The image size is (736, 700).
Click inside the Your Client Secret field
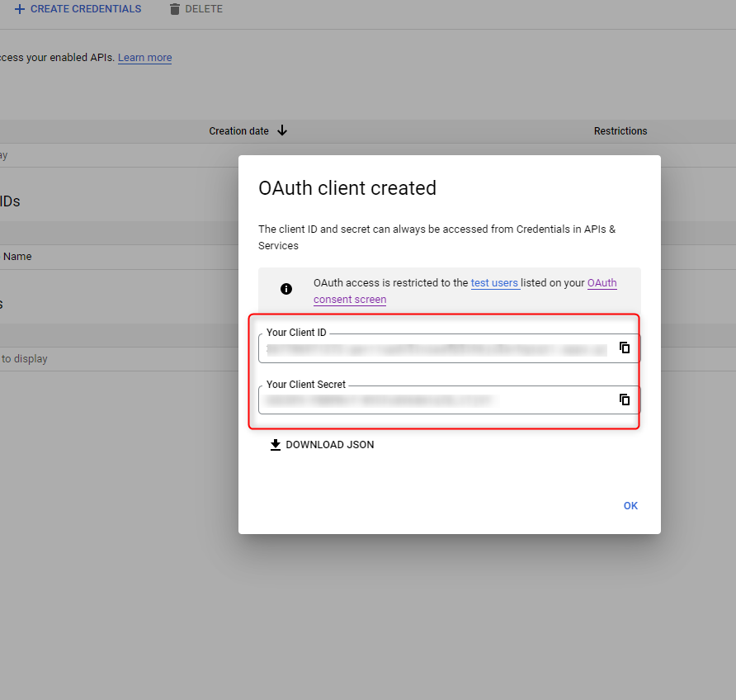point(436,400)
